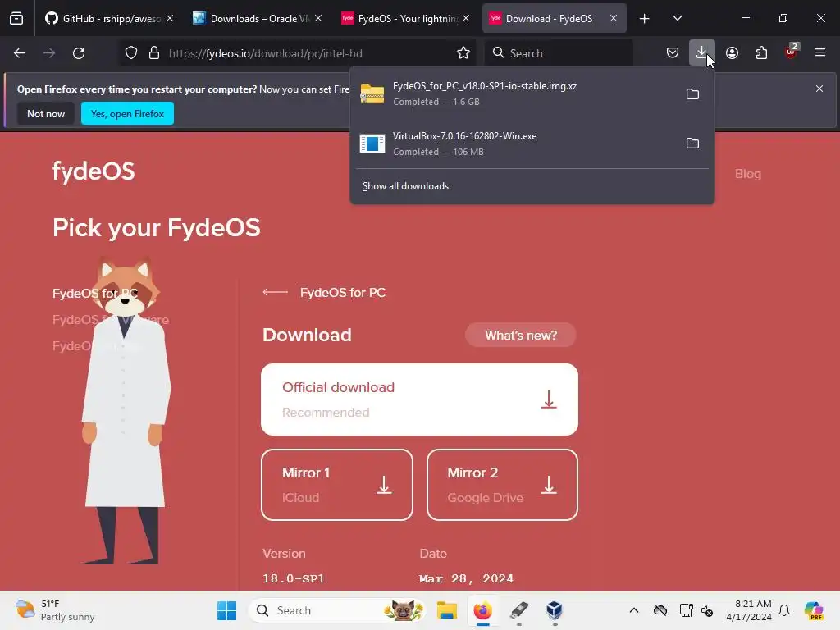The image size is (840, 630).
Task: Open the Firefox application menu
Action: 820,53
